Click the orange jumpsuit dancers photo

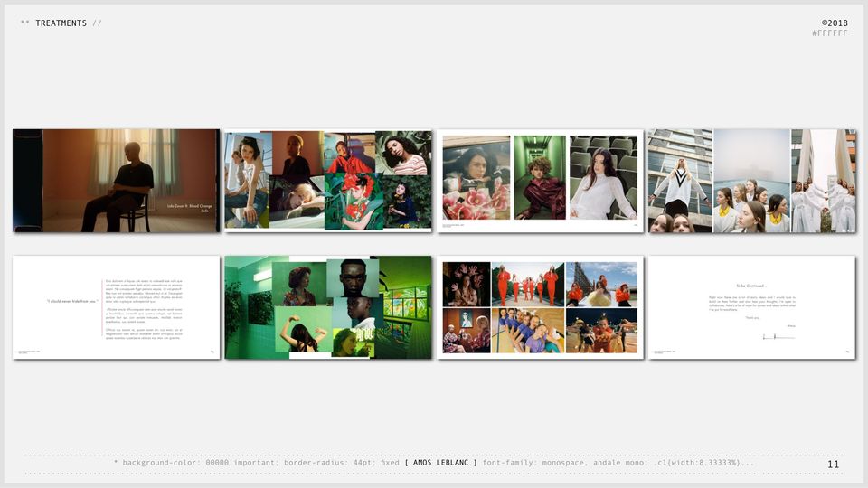[528, 285]
